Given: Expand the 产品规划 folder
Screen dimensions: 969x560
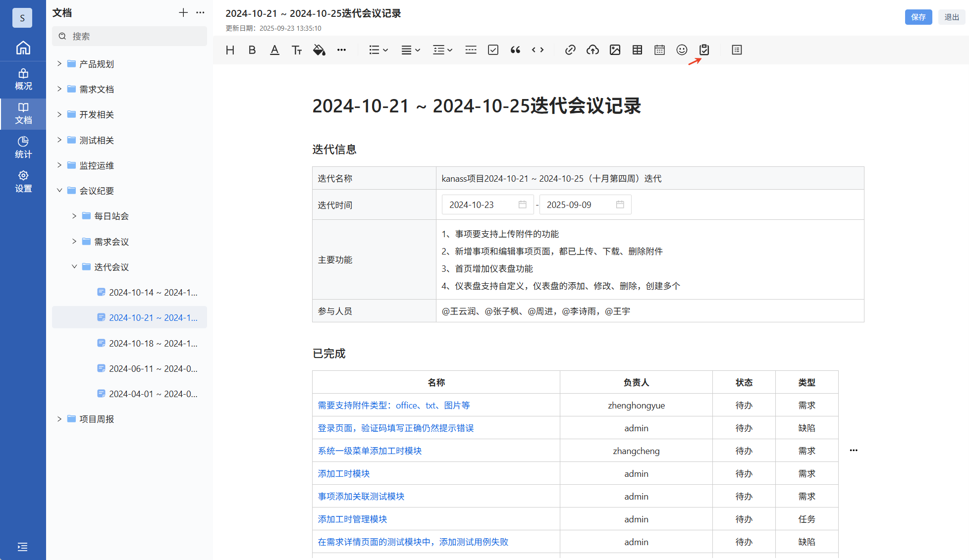Looking at the screenshot, I should 59,64.
